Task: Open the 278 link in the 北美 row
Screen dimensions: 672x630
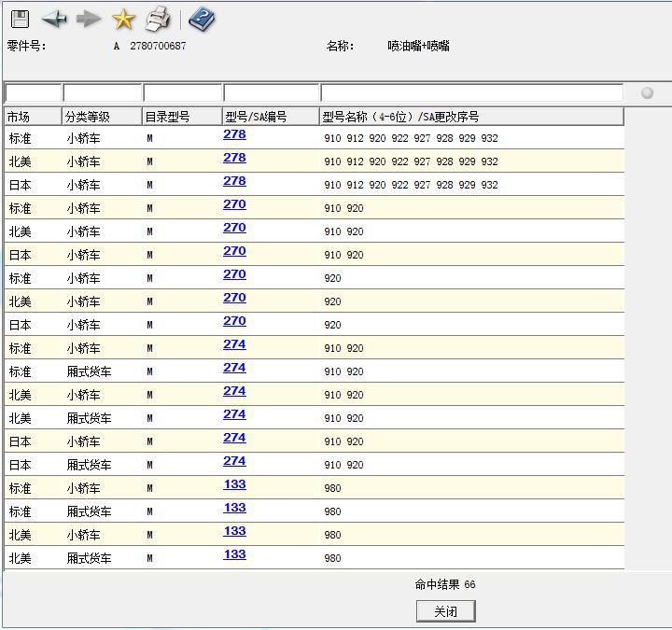Action: (x=234, y=158)
